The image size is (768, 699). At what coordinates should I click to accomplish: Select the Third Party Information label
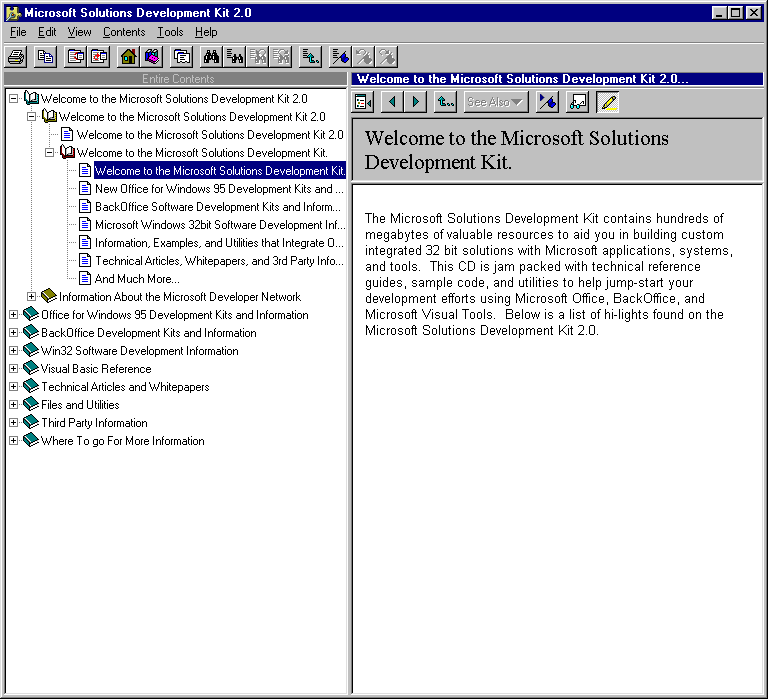coord(94,423)
